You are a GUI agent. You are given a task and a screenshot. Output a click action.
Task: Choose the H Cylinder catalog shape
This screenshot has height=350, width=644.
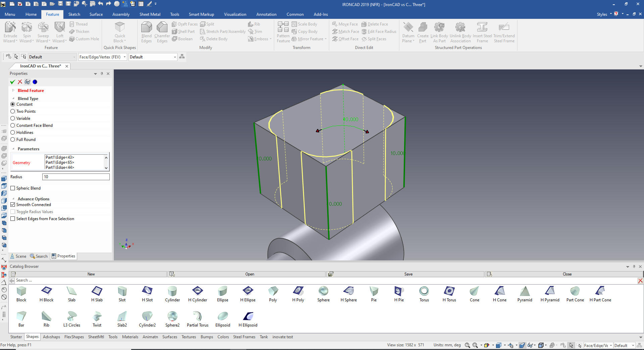tap(197, 291)
